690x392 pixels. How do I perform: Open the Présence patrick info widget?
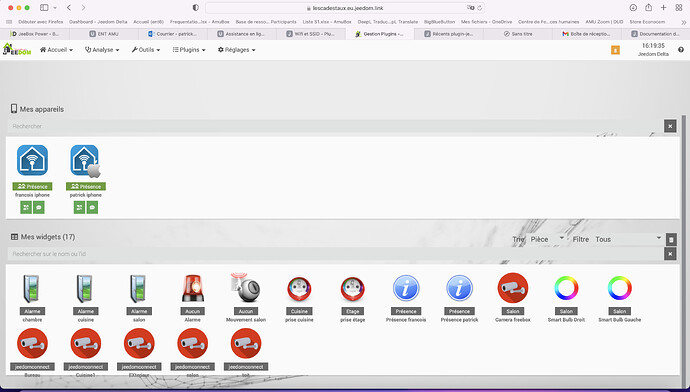tap(459, 288)
